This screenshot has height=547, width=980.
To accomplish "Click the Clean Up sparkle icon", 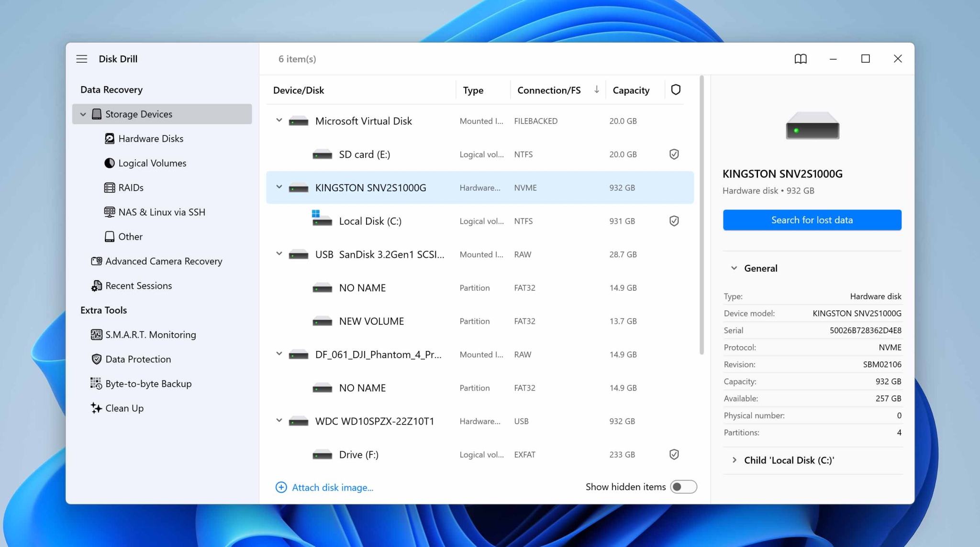I will (96, 408).
